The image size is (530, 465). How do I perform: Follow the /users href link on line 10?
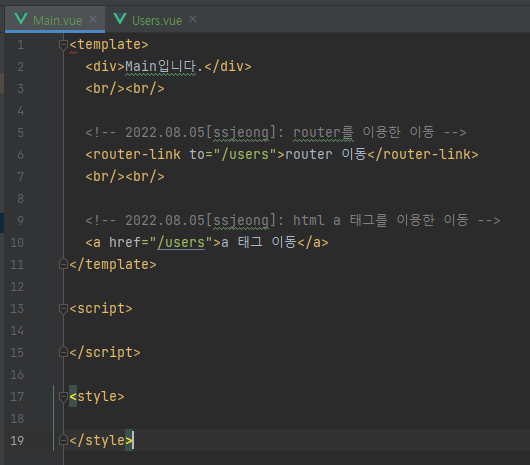181,242
